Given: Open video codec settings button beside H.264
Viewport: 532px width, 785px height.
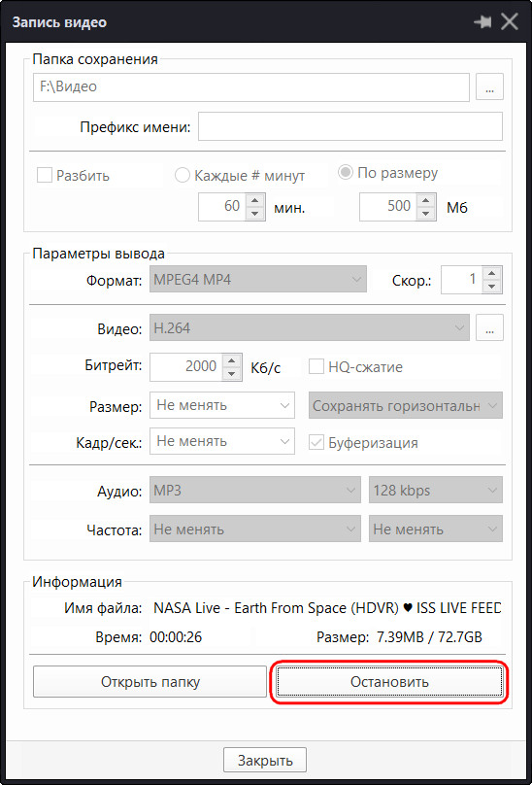Looking at the screenshot, I should coord(489,328).
